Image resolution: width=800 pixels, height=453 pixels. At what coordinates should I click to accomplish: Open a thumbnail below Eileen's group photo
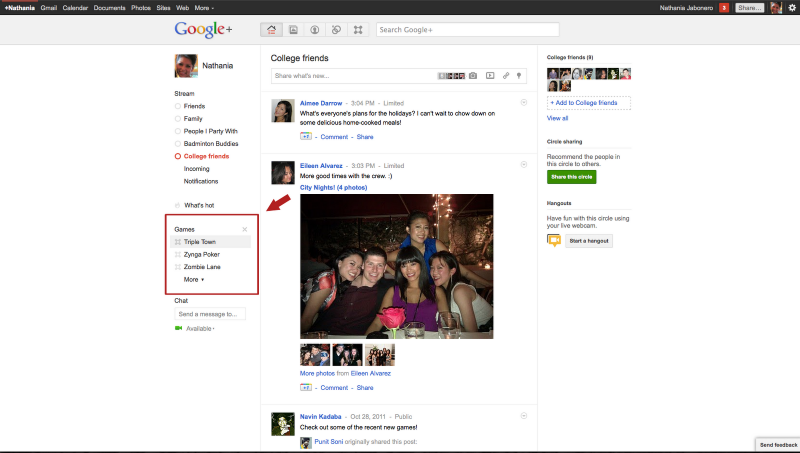pyautogui.click(x=315, y=355)
